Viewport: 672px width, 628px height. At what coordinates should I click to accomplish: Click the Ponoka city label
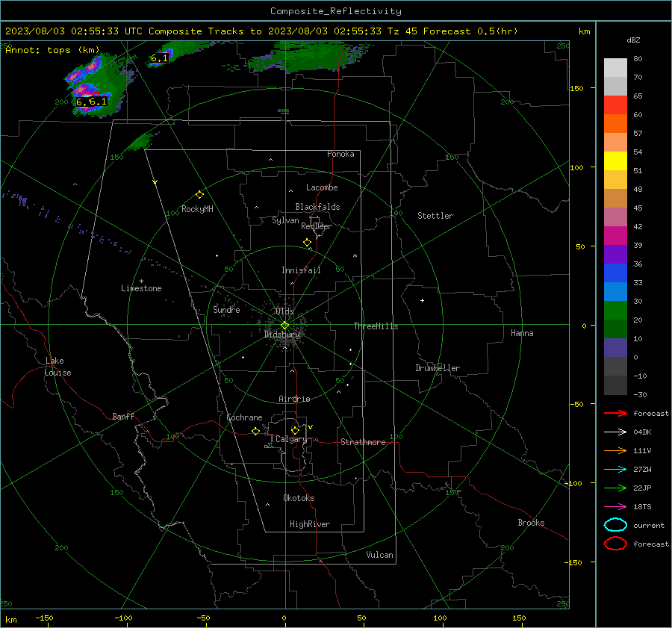[340, 154]
